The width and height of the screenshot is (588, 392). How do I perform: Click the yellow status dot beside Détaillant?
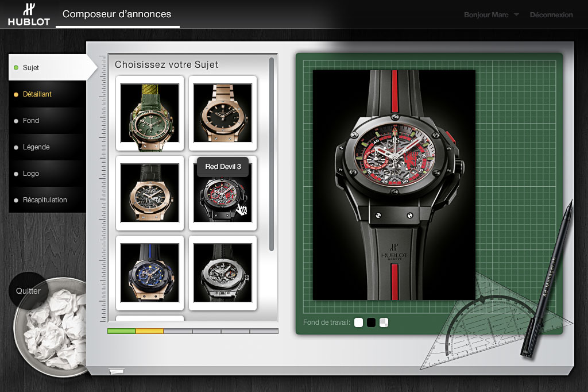(16, 95)
